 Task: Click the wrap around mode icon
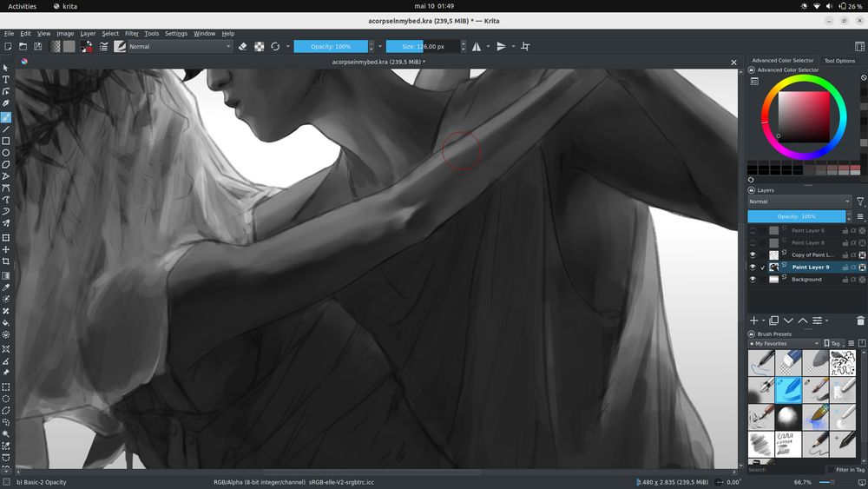525,47
